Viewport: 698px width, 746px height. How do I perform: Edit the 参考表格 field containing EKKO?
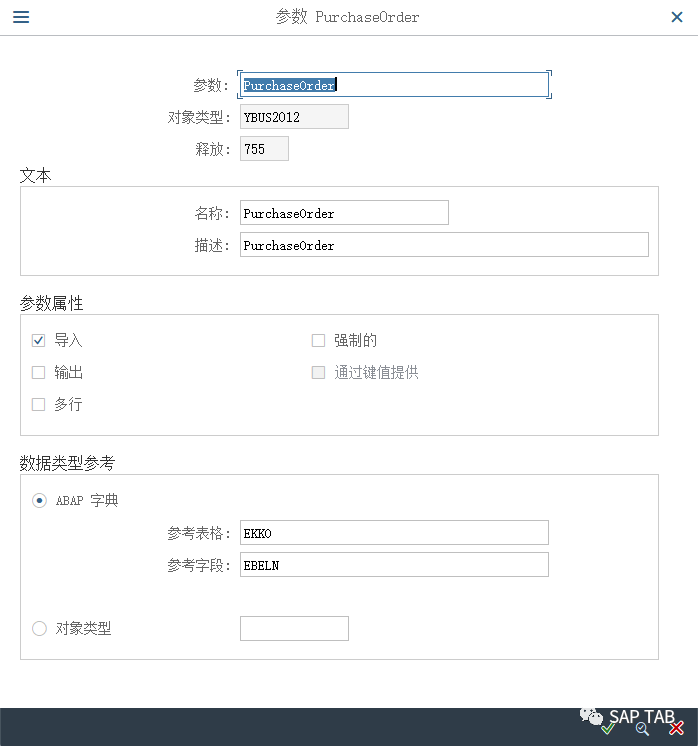coord(394,532)
